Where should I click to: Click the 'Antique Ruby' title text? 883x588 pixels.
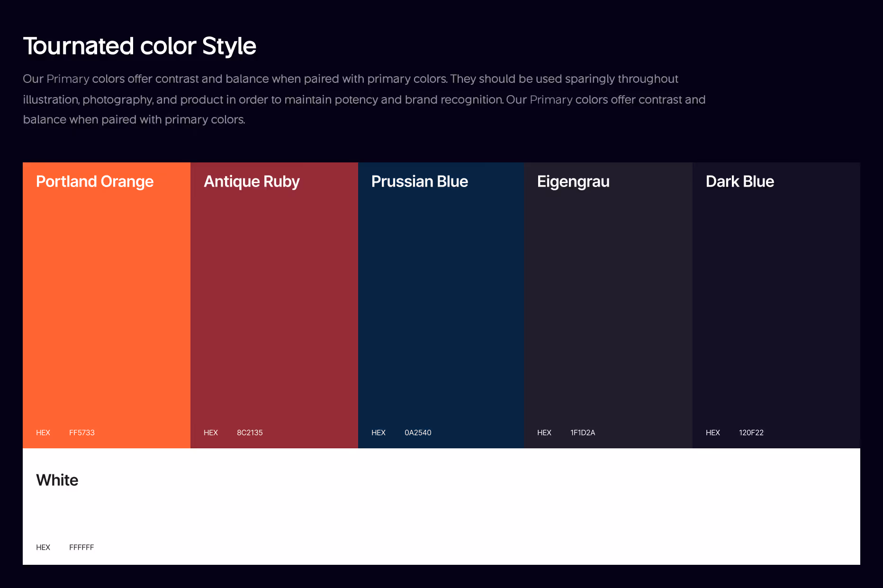click(x=252, y=182)
